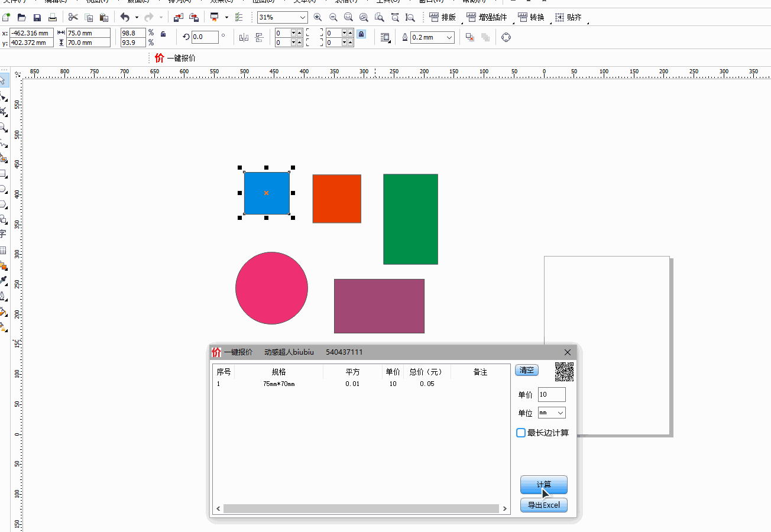Viewport: 771px width, 532px height.
Task: Select the purple rectangle on canvas
Action: (x=379, y=306)
